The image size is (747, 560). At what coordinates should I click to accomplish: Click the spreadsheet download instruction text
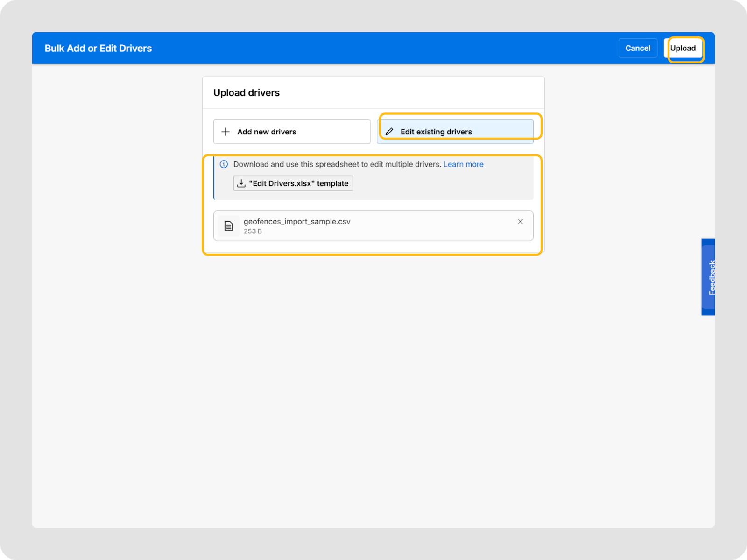[337, 164]
